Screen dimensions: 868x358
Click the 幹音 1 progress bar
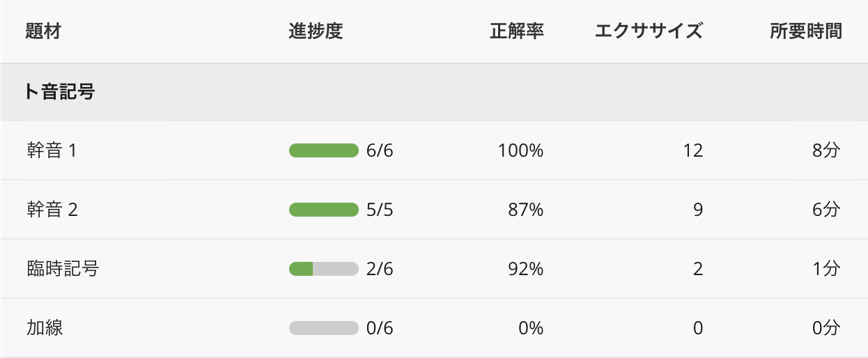click(x=323, y=150)
